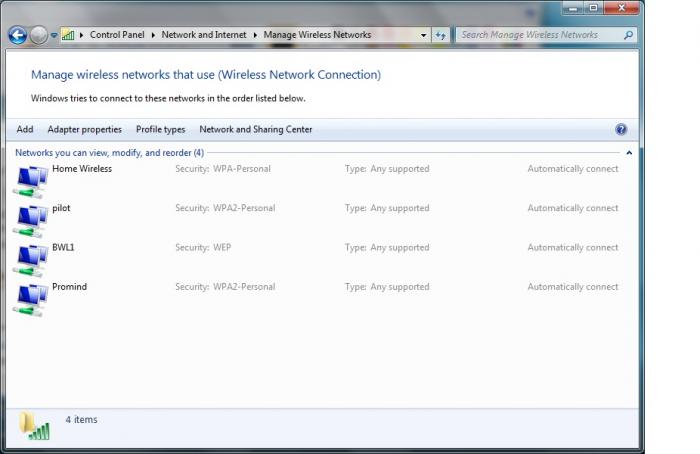Open the Help question mark icon

(621, 129)
